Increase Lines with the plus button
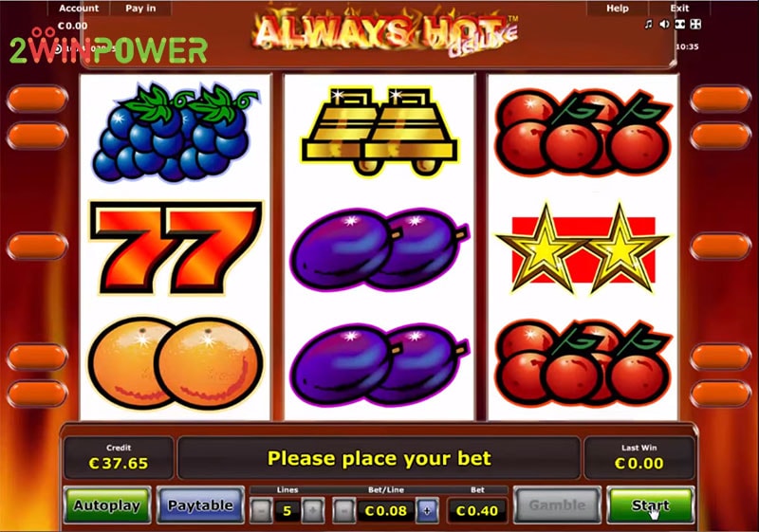Image resolution: width=759 pixels, height=532 pixels. 313,511
